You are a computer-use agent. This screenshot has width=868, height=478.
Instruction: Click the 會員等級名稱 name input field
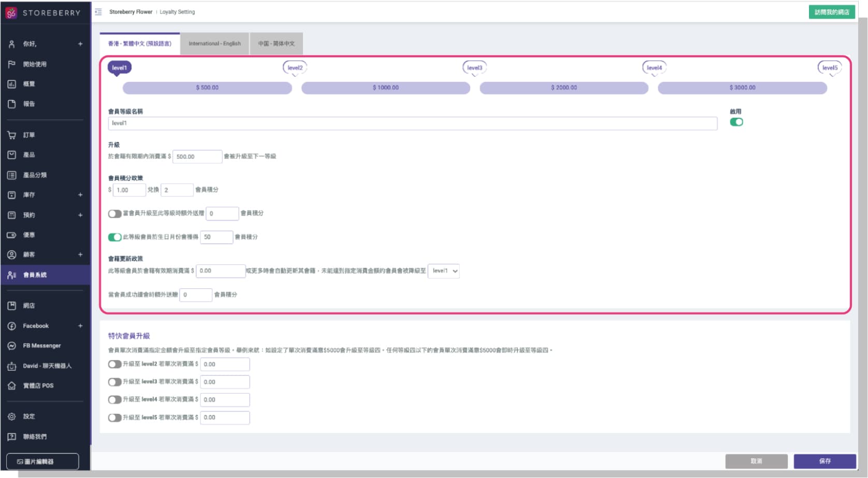click(413, 123)
